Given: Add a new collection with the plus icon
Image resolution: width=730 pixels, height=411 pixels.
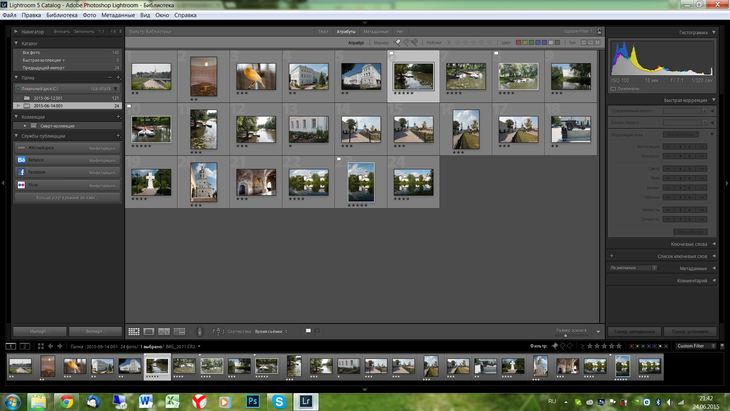Looking at the screenshot, I should click(x=118, y=117).
